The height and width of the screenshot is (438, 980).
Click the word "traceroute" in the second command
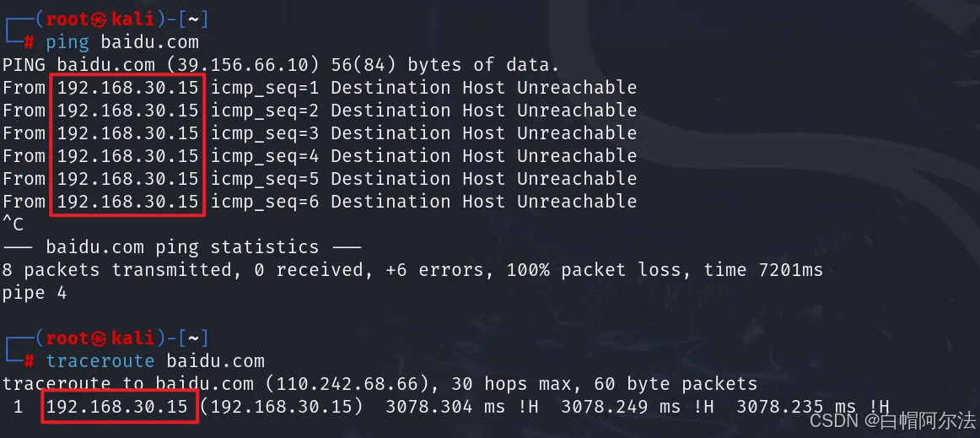(100, 361)
